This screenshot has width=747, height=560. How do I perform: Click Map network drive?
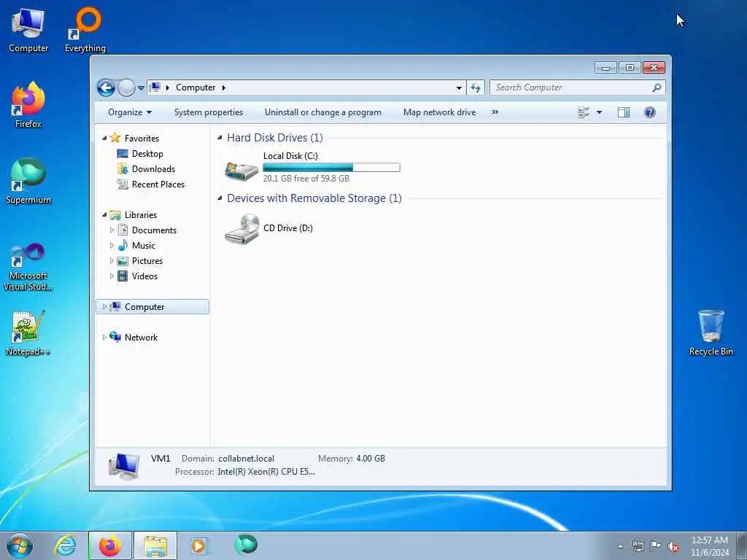point(439,112)
